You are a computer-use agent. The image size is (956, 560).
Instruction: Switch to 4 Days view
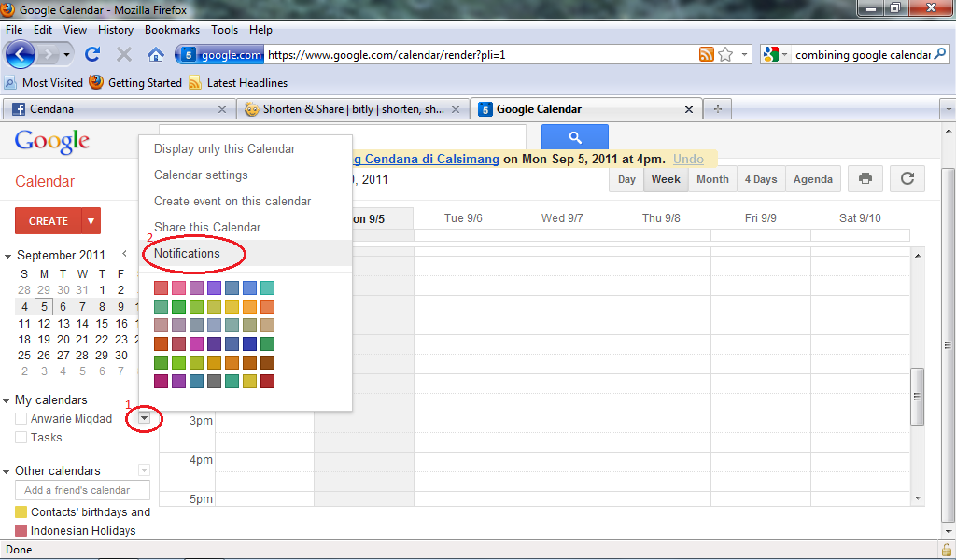pyautogui.click(x=761, y=179)
